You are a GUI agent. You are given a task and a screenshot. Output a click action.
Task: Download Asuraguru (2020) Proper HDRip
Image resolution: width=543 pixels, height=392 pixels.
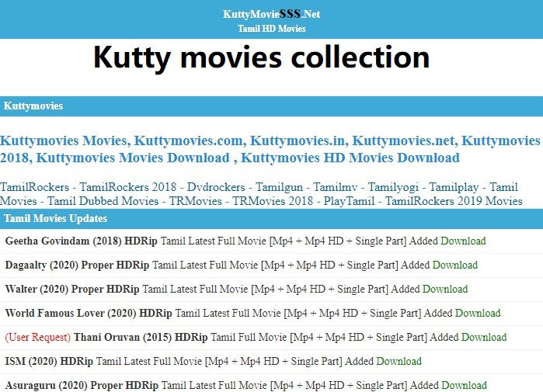pos(465,385)
